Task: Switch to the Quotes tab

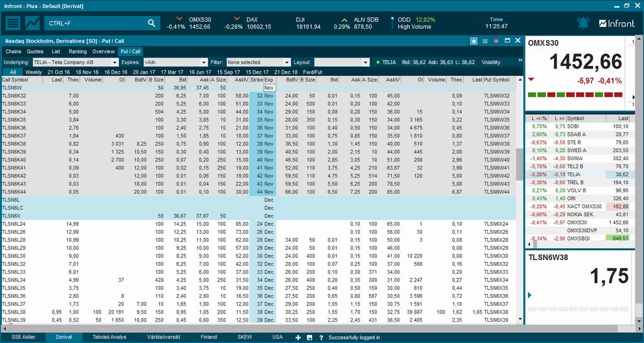Action: click(x=35, y=52)
